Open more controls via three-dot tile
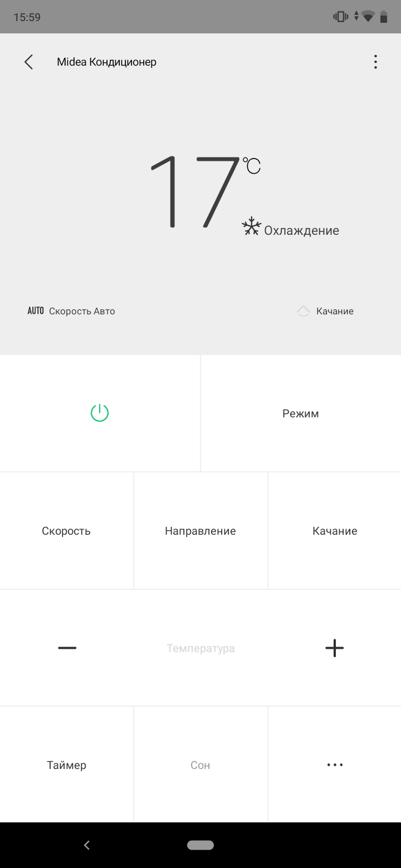The image size is (401, 868). pyautogui.click(x=334, y=764)
